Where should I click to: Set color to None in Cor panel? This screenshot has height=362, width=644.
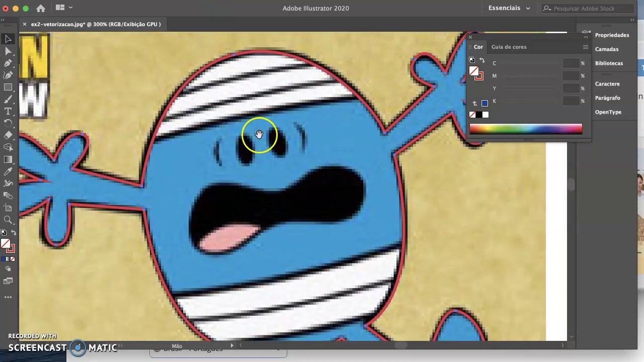[472, 115]
